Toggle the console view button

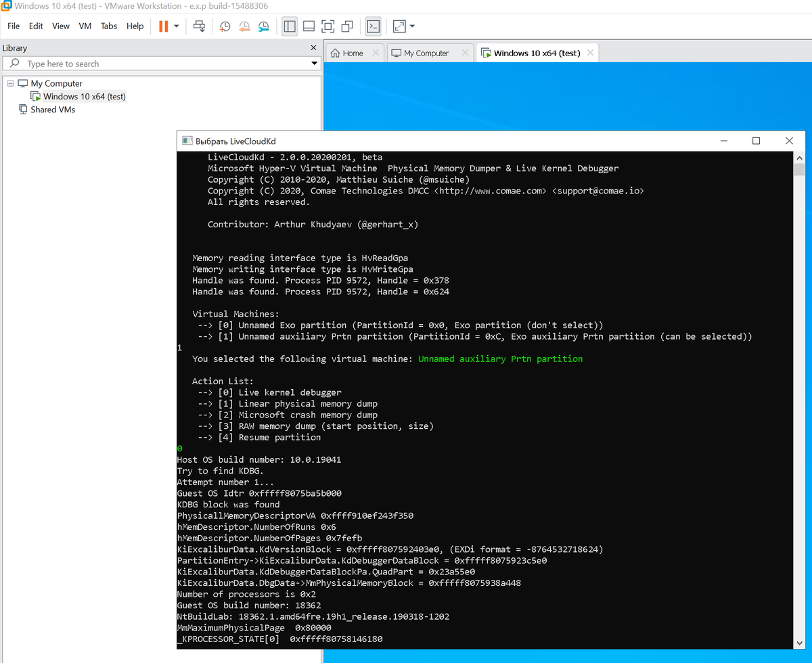coord(373,26)
